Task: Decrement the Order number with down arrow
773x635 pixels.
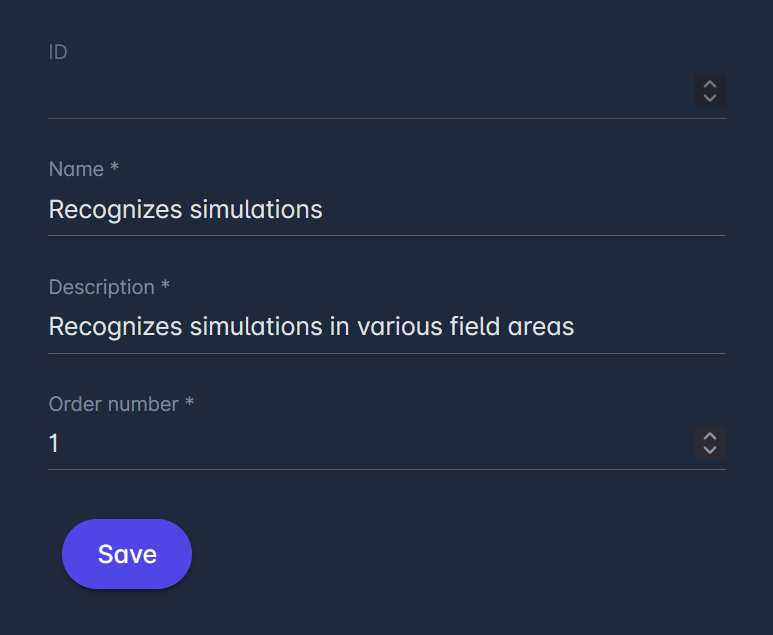Action: (x=709, y=449)
